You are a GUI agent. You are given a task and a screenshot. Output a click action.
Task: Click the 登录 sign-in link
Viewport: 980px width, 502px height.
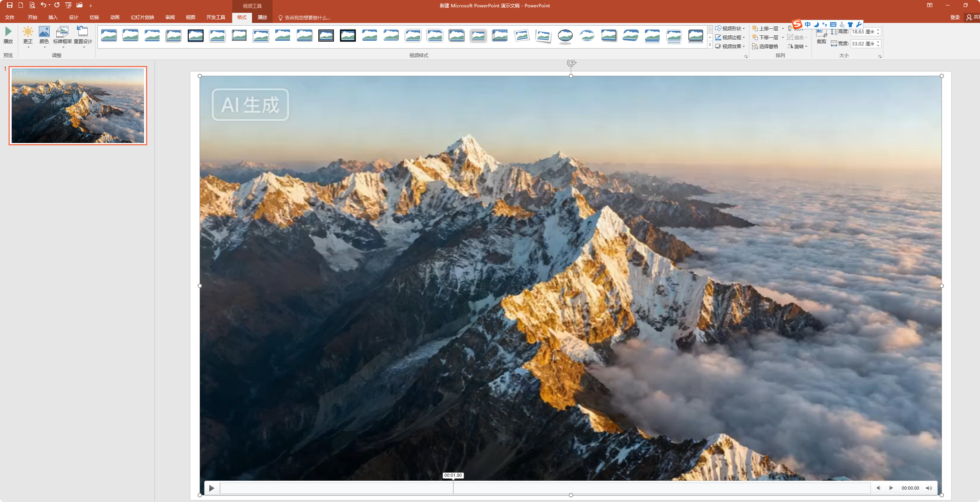(955, 17)
